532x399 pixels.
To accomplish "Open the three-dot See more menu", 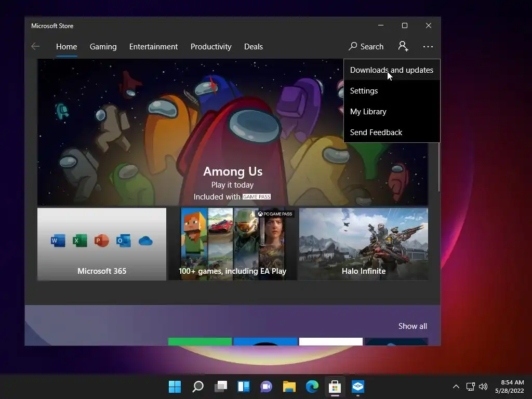I will click(x=428, y=46).
